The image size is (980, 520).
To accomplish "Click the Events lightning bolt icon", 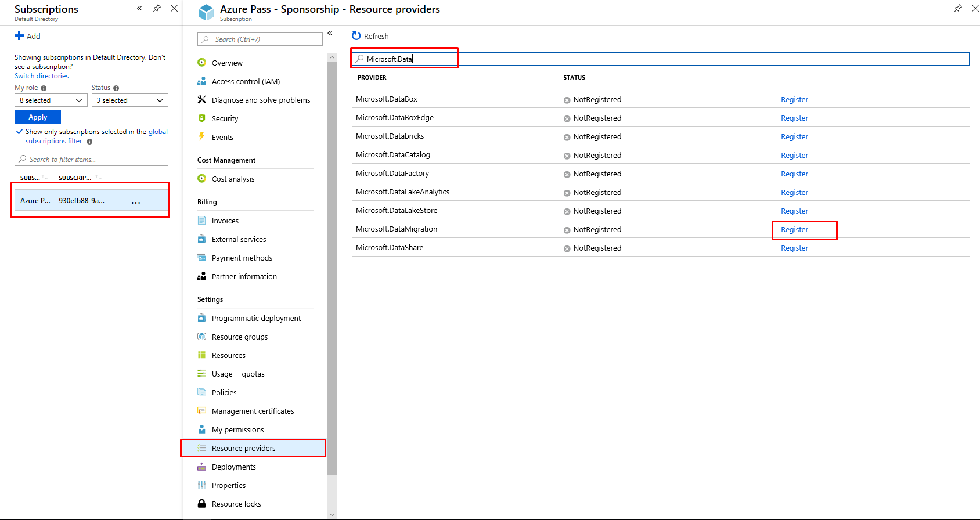I will coord(201,137).
